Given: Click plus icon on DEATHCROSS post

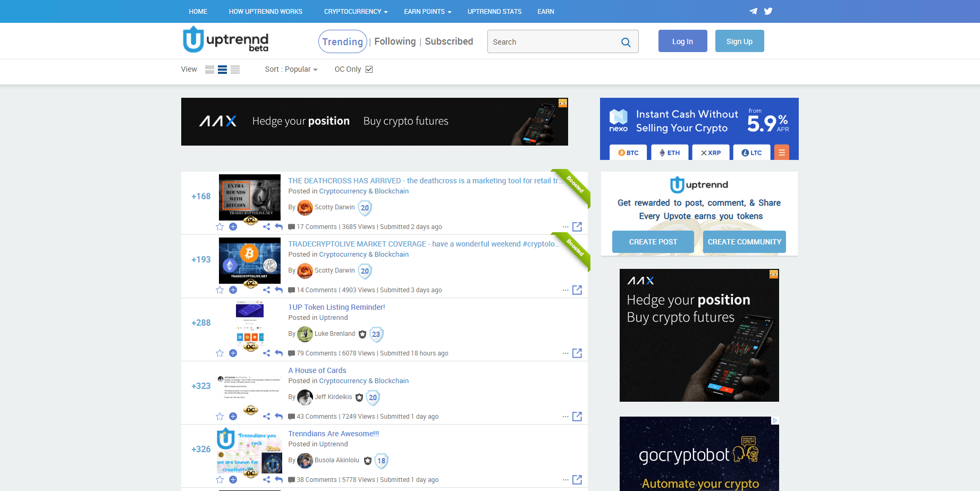Looking at the screenshot, I should [x=233, y=227].
